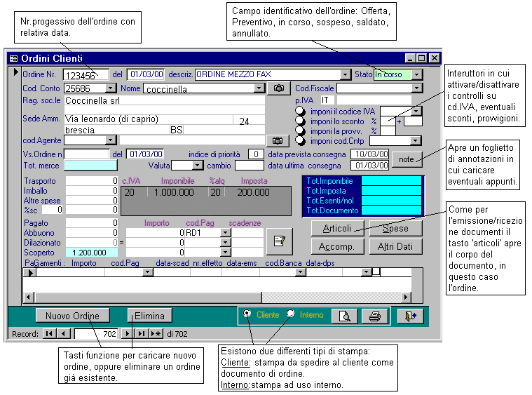
Task: Expand the Cod. Conto dropdown
Action: [110, 88]
